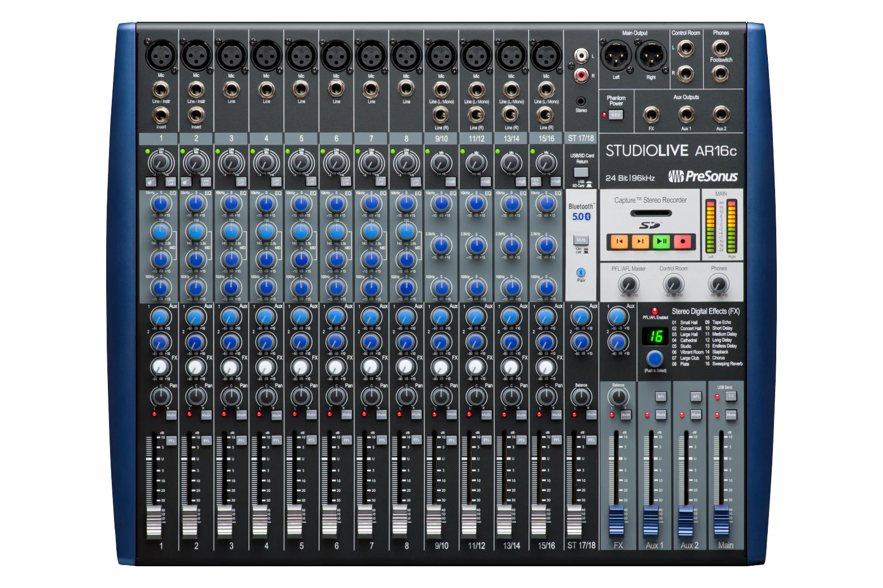Click the FX master fader

pyautogui.click(x=616, y=520)
